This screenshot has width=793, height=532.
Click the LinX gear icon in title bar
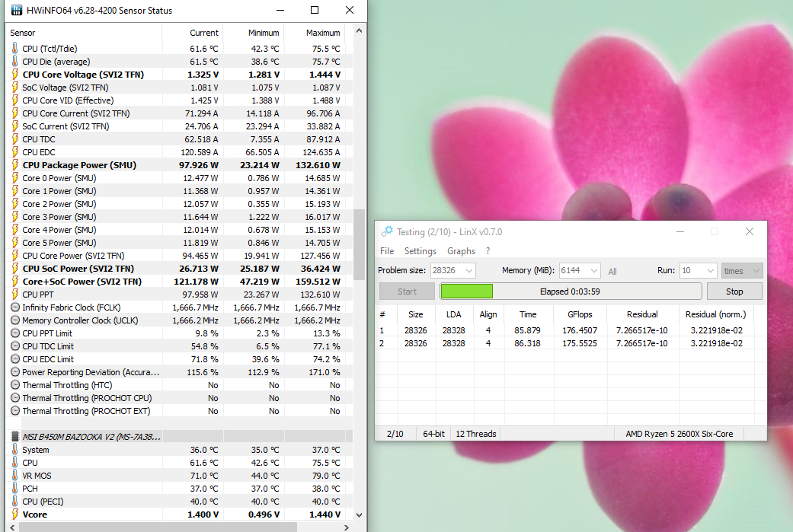[x=387, y=231]
